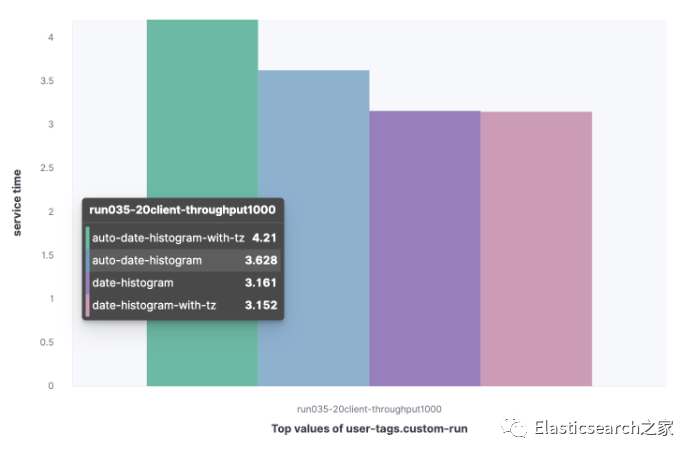696x458 pixels.
Task: Click the pink color strip in the tooltip
Action: (87, 306)
